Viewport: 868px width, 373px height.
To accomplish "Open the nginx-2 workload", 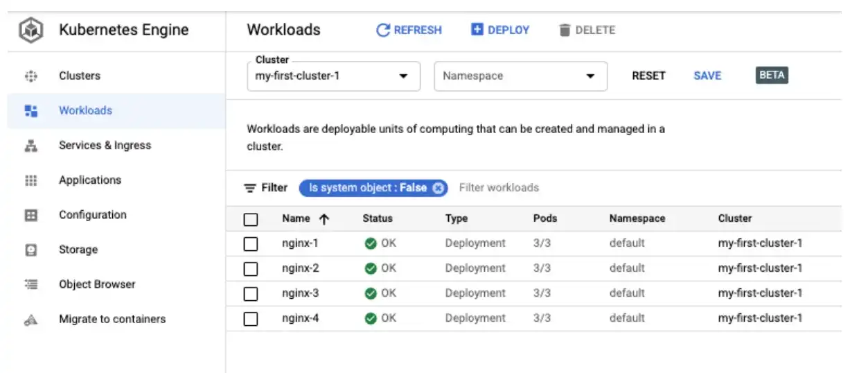I will [x=301, y=268].
